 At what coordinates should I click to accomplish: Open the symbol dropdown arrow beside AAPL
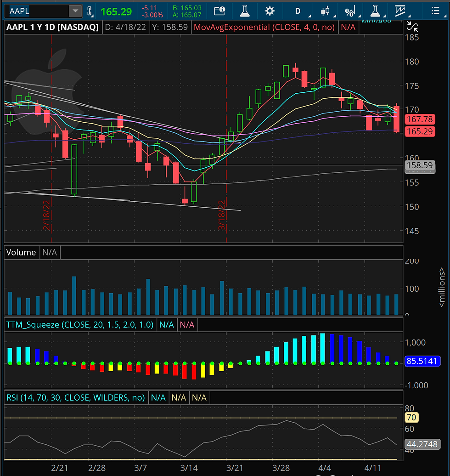(75, 11)
